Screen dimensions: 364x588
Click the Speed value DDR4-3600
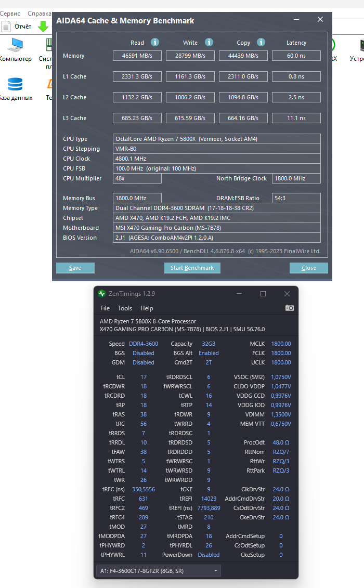(x=144, y=344)
